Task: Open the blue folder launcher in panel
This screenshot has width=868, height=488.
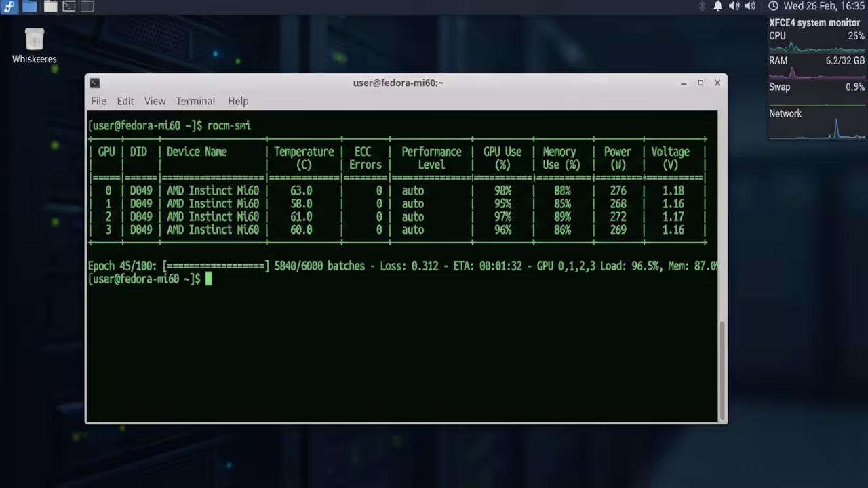Action: [x=30, y=6]
